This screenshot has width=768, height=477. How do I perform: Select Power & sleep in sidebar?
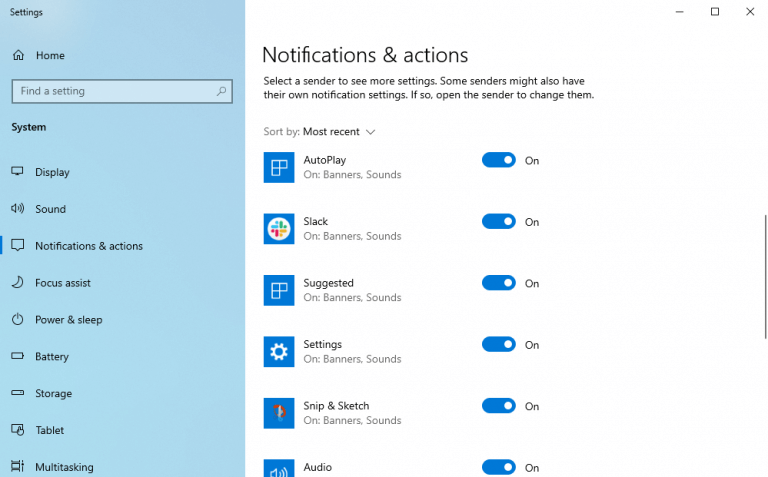pyautogui.click(x=69, y=320)
